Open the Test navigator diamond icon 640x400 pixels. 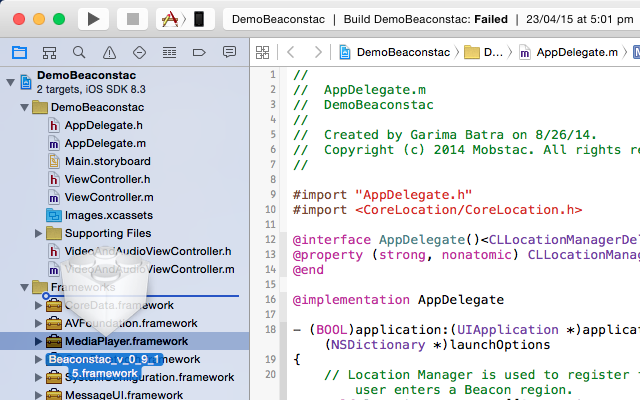point(140,52)
